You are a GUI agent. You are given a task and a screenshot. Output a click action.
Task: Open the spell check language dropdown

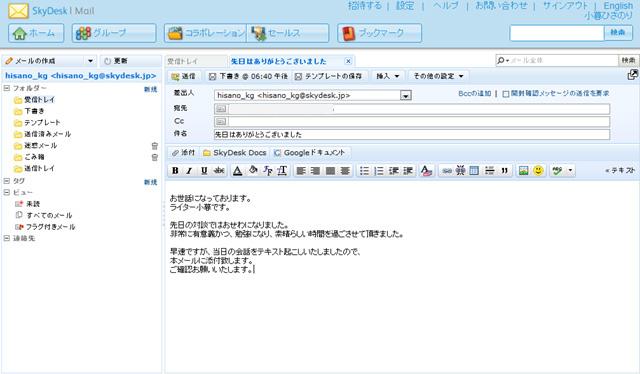click(570, 171)
